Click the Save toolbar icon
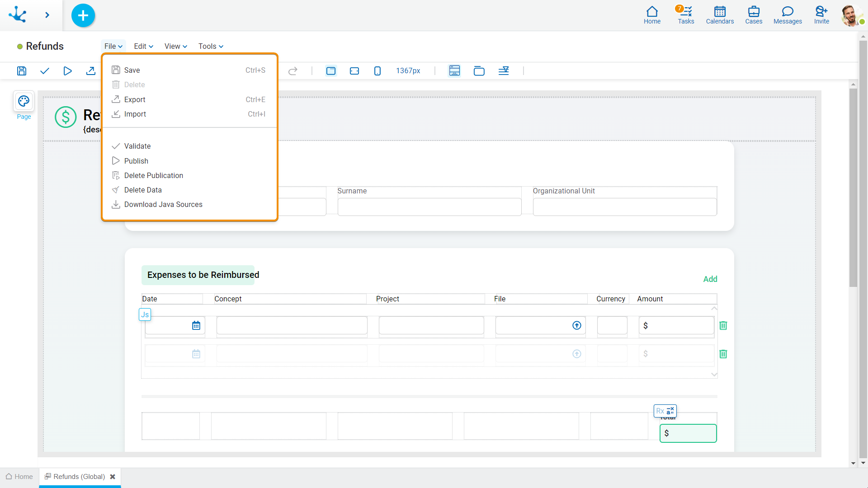868x488 pixels. pos(22,71)
